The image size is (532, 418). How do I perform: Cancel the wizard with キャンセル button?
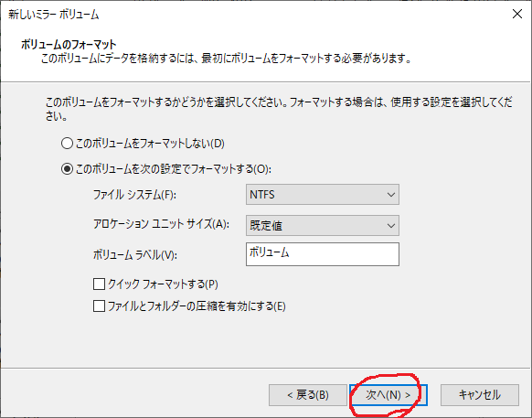pyautogui.click(x=480, y=395)
